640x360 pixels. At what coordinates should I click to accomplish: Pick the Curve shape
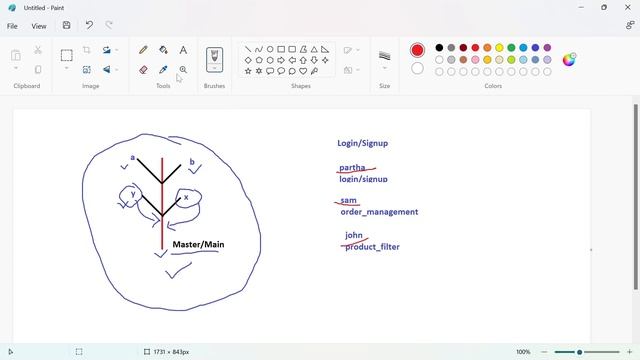259,49
